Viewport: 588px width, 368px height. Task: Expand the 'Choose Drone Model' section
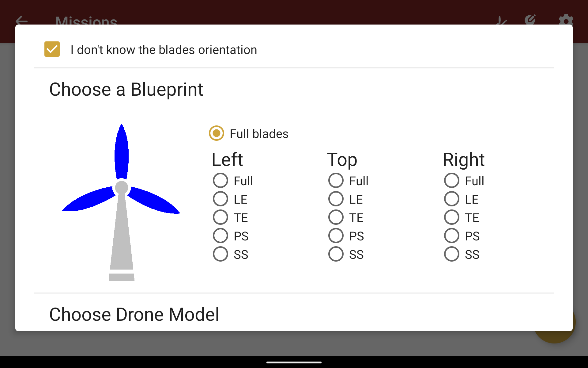click(x=134, y=314)
